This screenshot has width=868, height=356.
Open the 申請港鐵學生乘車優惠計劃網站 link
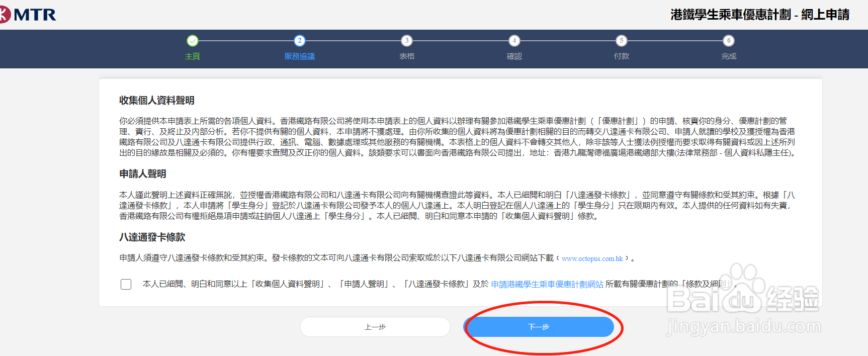[x=547, y=284]
